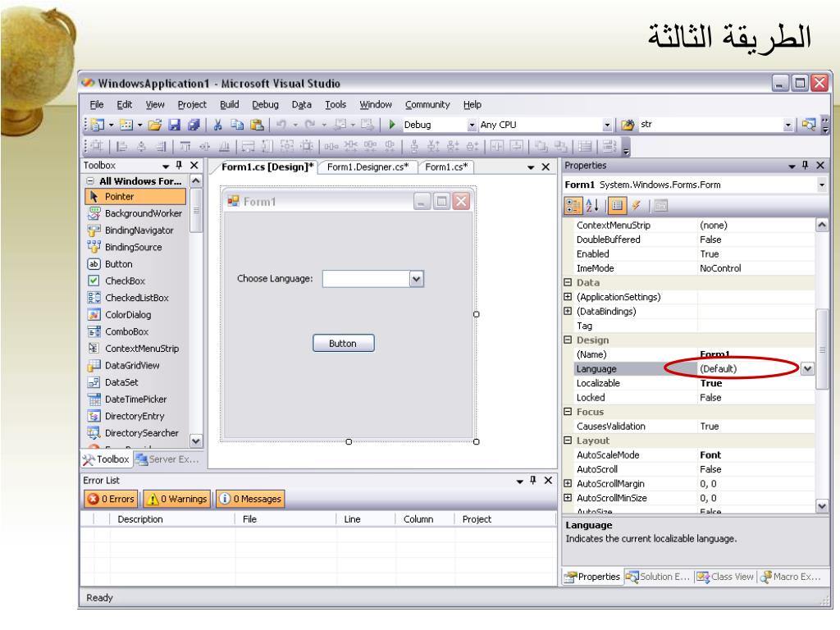This screenshot has height=630, width=840.
Task: Select BackgroundWorker in the Toolbox
Action: [x=135, y=213]
